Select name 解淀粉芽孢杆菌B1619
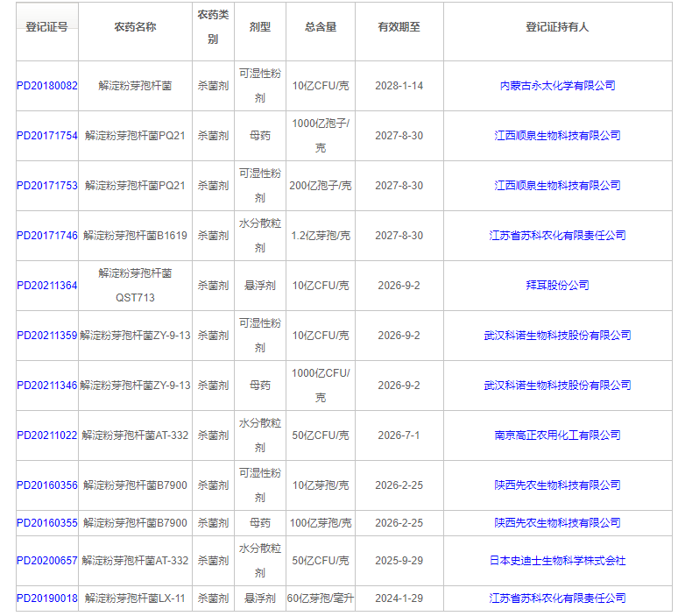 (136, 236)
